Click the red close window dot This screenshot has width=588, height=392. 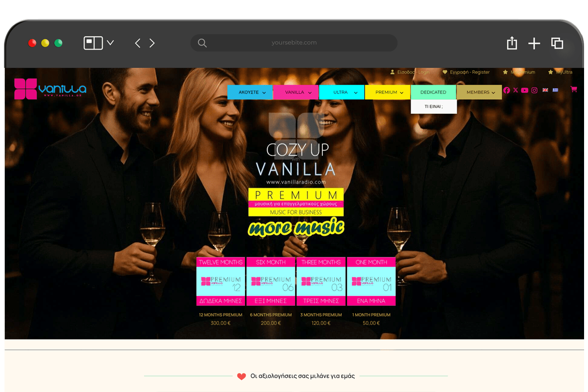tap(32, 43)
